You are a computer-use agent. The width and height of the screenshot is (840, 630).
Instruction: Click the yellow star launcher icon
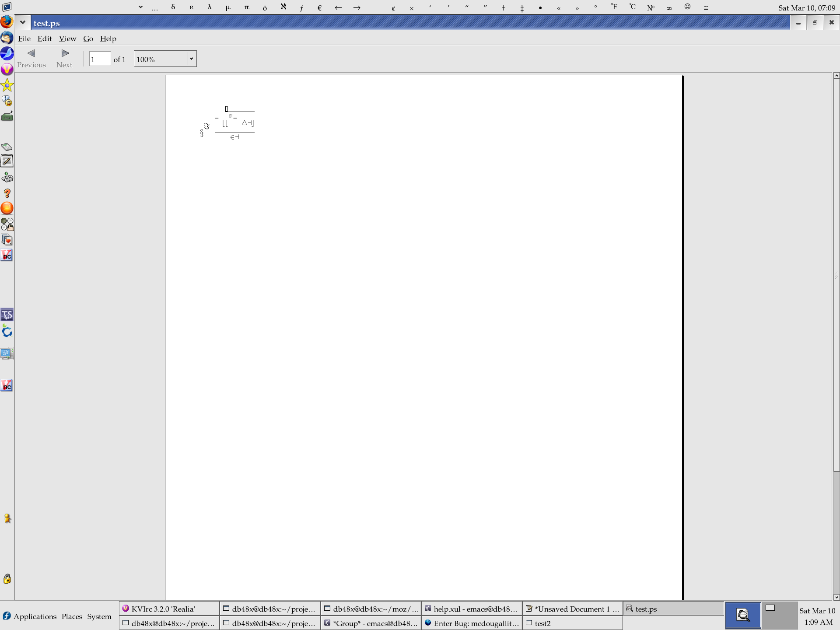(7, 85)
